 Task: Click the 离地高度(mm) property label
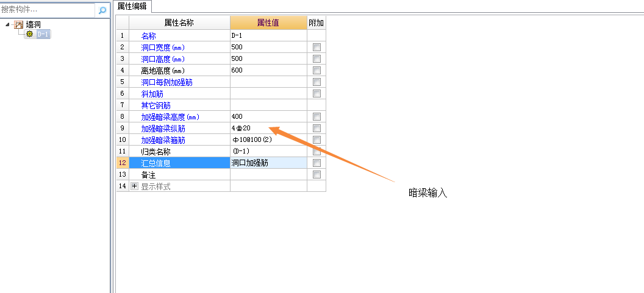coord(163,70)
